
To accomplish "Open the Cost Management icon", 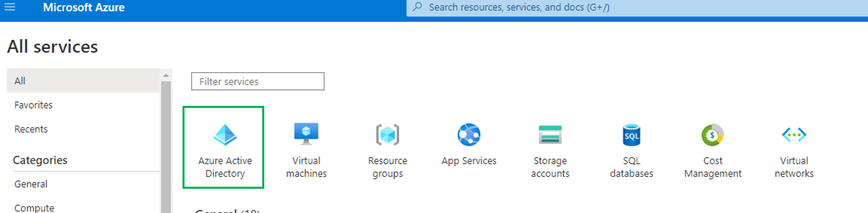I will (713, 135).
